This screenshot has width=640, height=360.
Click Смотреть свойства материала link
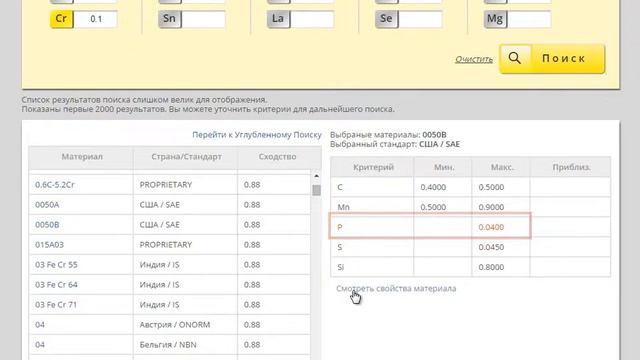(x=396, y=289)
